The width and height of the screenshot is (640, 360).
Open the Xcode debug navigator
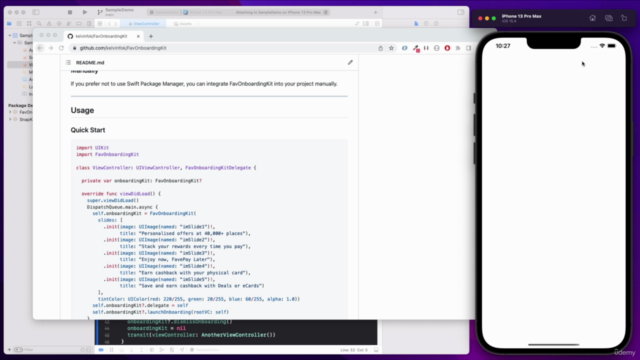point(69,24)
